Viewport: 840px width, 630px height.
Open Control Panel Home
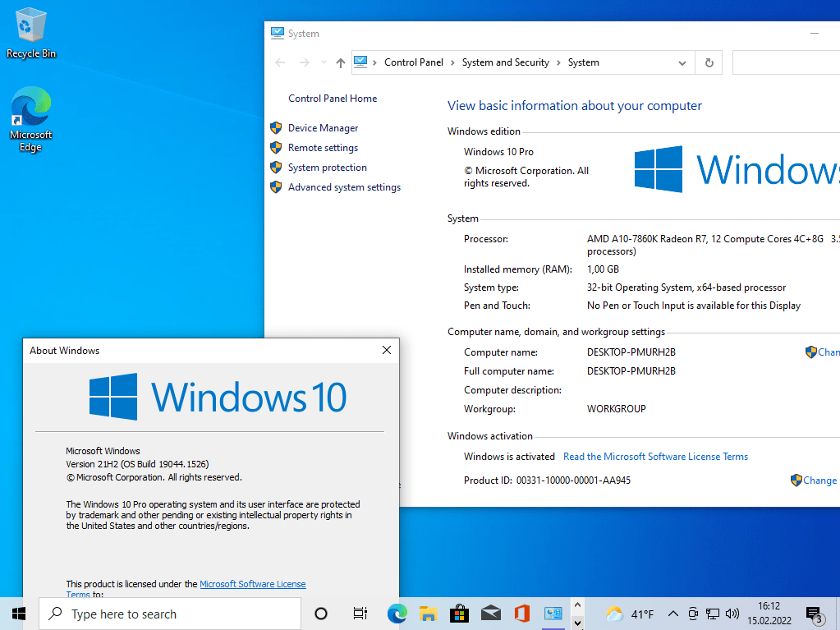pos(333,99)
